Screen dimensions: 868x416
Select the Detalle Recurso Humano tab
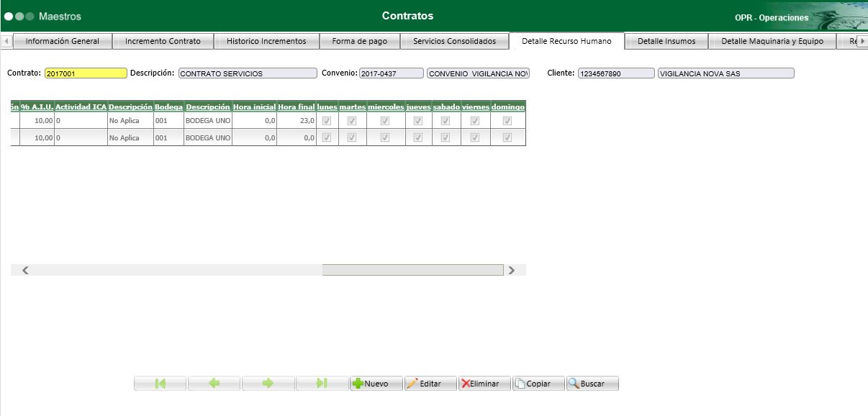click(567, 41)
